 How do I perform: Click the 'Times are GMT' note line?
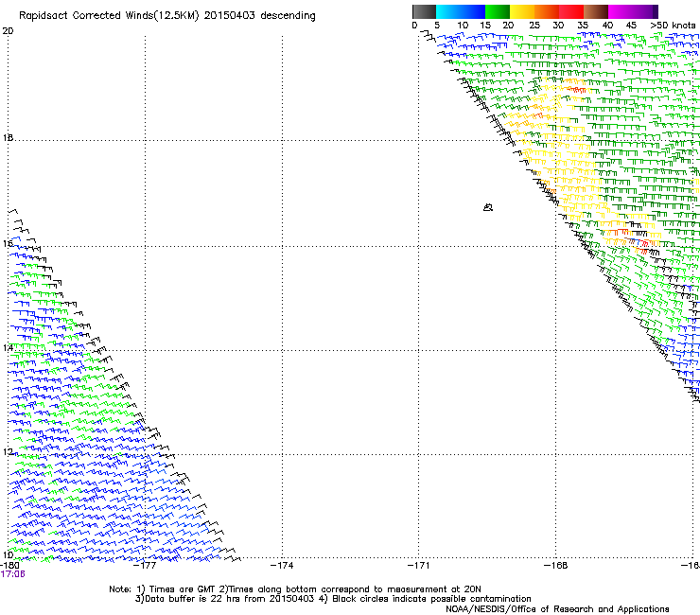[295, 589]
